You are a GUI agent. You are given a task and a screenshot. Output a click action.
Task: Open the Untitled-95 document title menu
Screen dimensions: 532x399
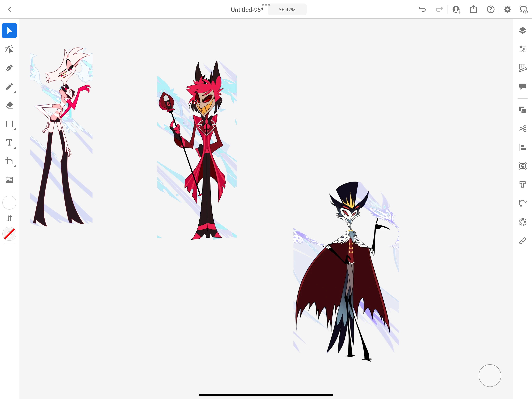click(247, 10)
